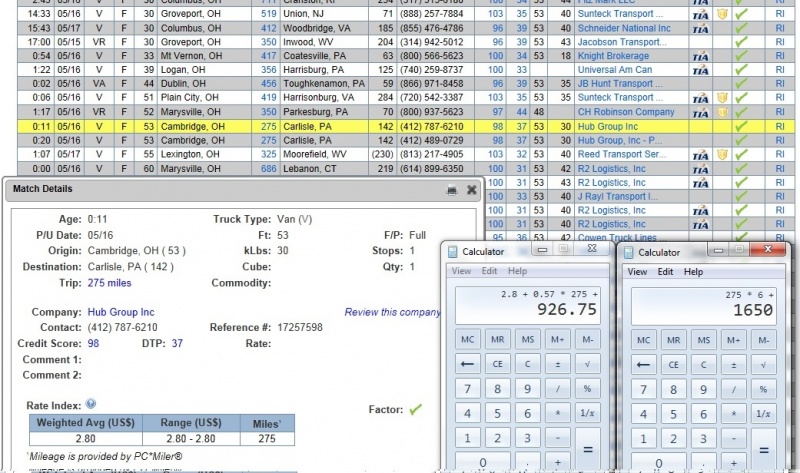Print the Match Details panel
The width and height of the screenshot is (800, 473).
(452, 190)
